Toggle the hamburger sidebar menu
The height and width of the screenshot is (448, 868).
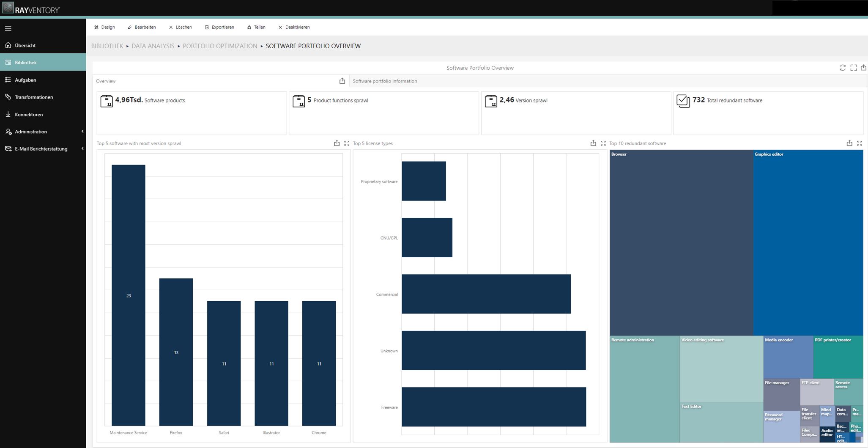(8, 28)
